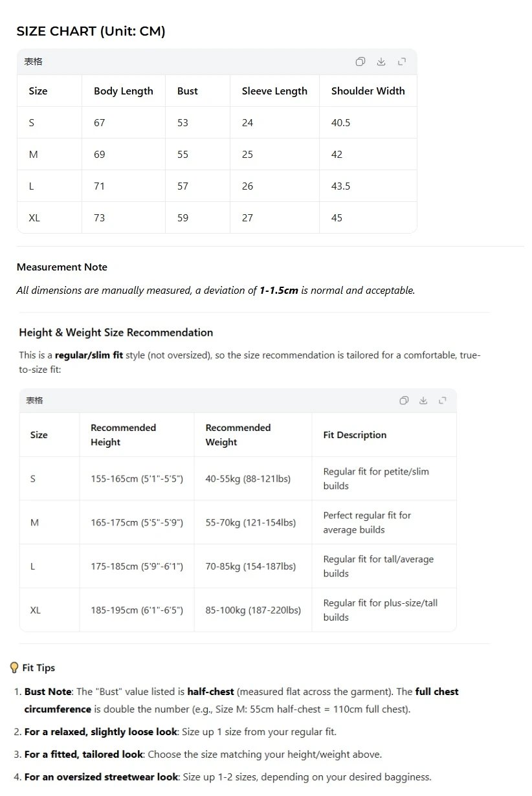
Task: Copy the size chart table
Action: click(x=360, y=61)
